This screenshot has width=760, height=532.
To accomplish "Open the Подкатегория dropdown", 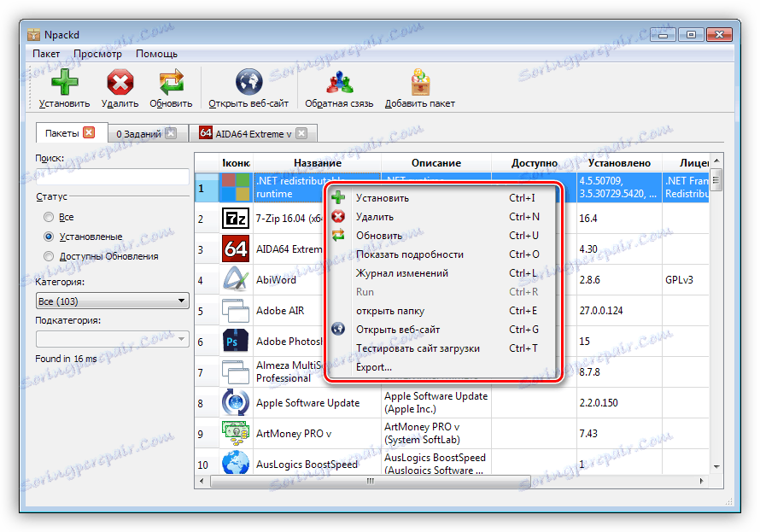I will tap(113, 339).
